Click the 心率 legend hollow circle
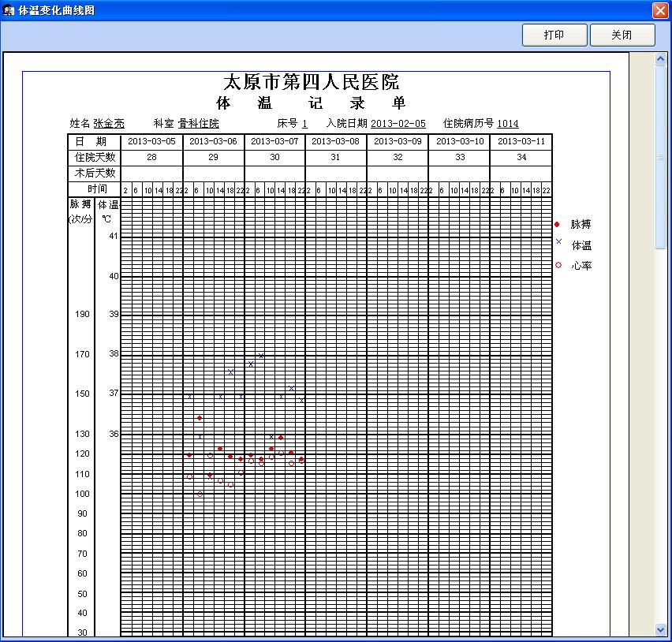This screenshot has height=642, width=672. click(x=558, y=266)
